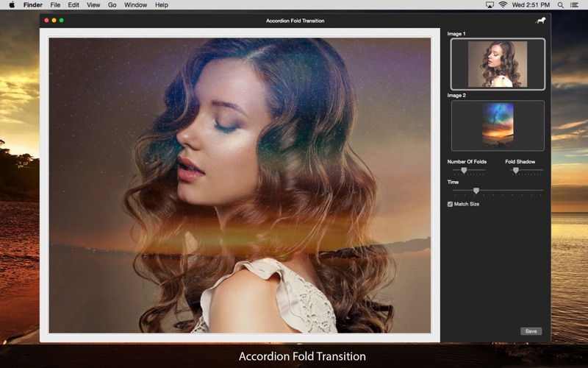Click the main preview image canvas
This screenshot has width=588, height=368.
click(240, 185)
